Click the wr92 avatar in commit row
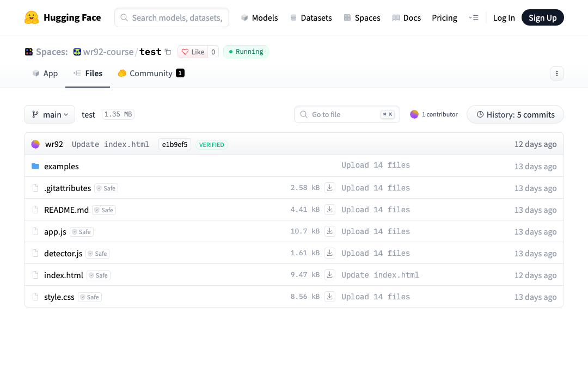 [35, 144]
